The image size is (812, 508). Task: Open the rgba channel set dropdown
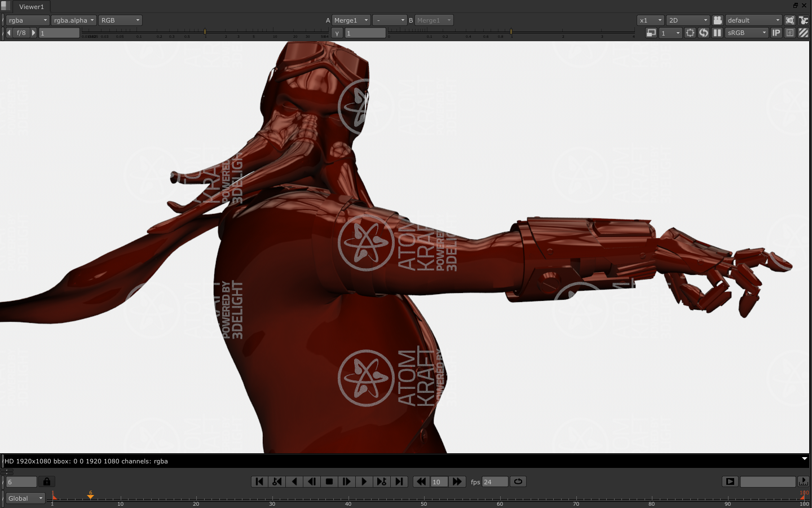[28, 20]
